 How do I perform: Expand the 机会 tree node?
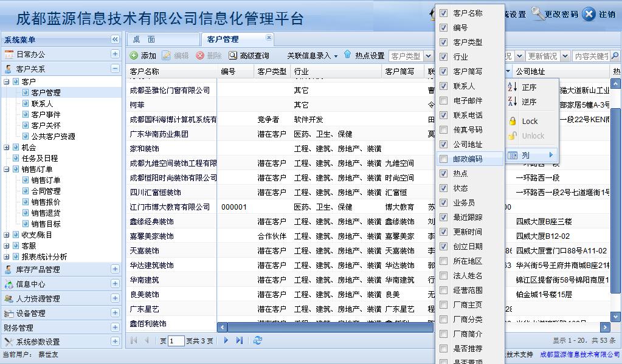tap(6, 148)
